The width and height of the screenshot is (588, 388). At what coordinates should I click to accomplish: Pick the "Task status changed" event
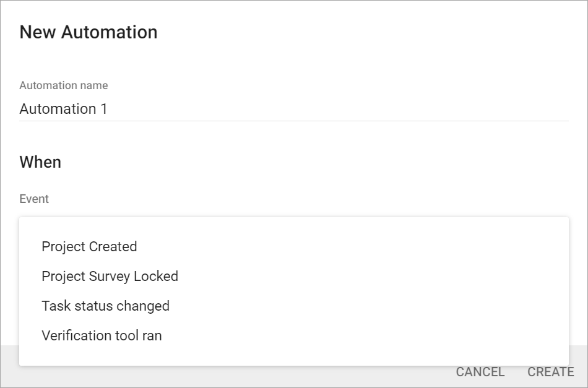[x=105, y=306]
